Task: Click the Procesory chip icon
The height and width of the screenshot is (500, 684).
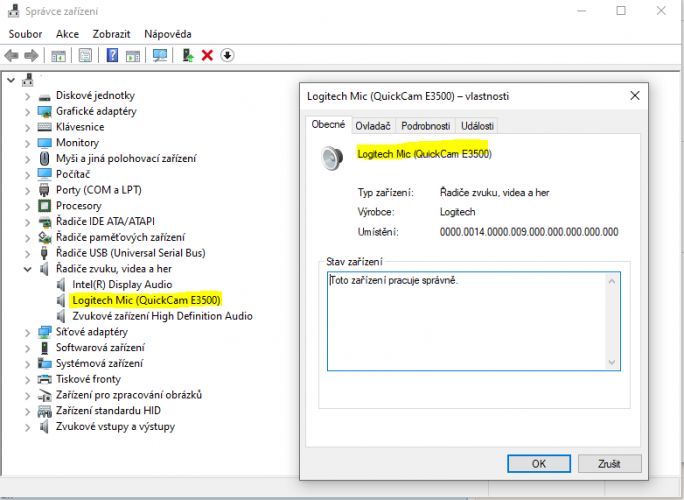Action: (x=44, y=205)
